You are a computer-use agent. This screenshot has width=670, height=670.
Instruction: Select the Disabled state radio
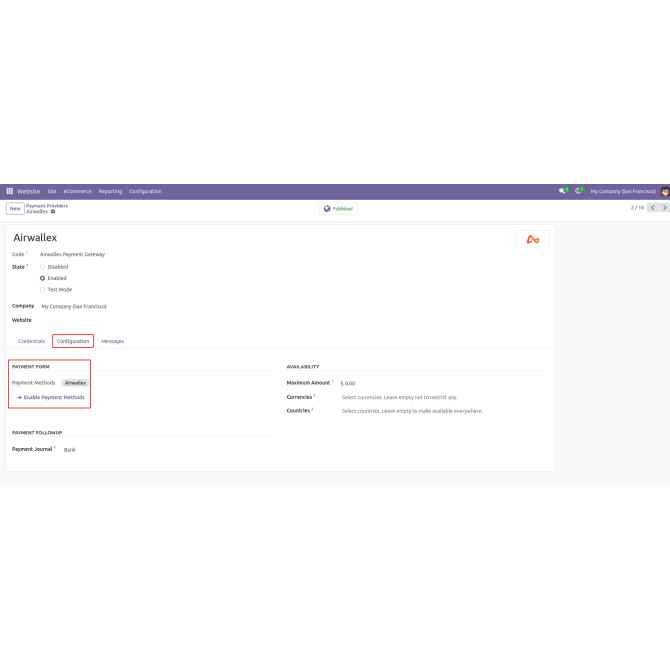tap(42, 267)
